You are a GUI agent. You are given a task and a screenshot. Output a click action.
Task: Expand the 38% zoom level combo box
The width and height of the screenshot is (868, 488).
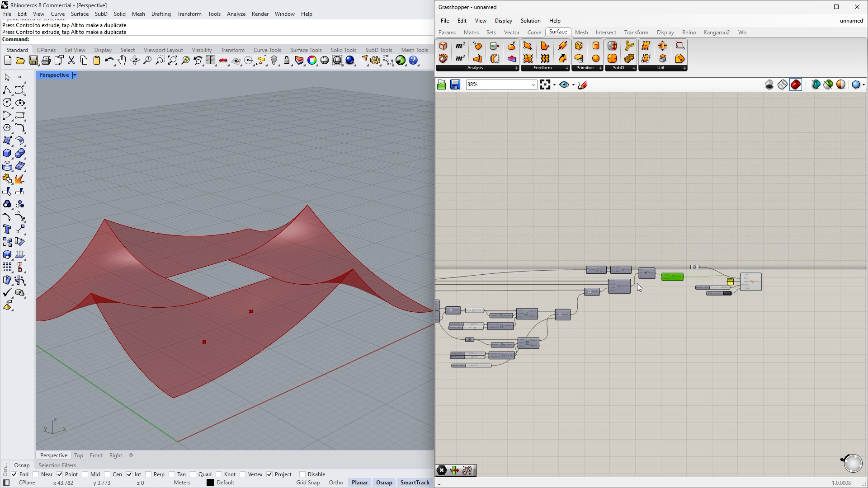tap(533, 85)
